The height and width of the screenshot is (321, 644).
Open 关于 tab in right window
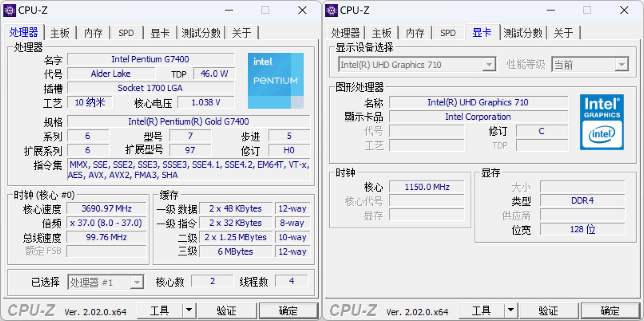(x=564, y=33)
